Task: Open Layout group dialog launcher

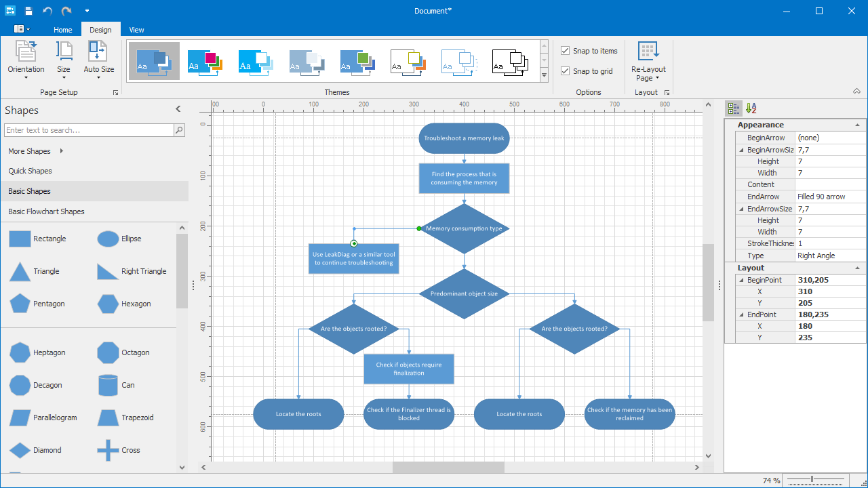Action: (667, 92)
